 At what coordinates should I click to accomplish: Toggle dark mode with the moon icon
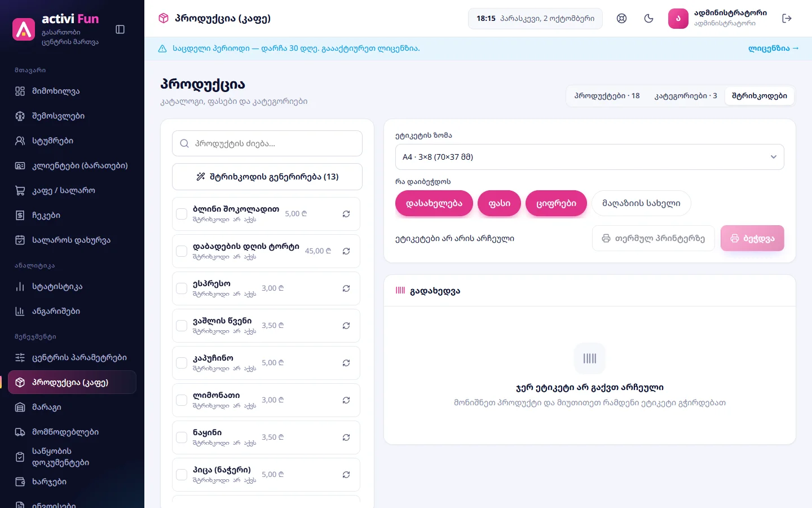pos(648,19)
